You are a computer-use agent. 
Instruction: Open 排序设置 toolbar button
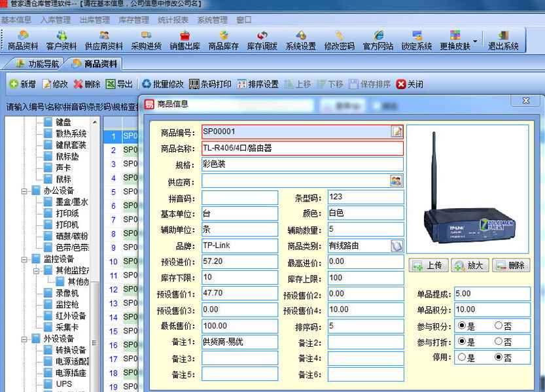tap(258, 84)
